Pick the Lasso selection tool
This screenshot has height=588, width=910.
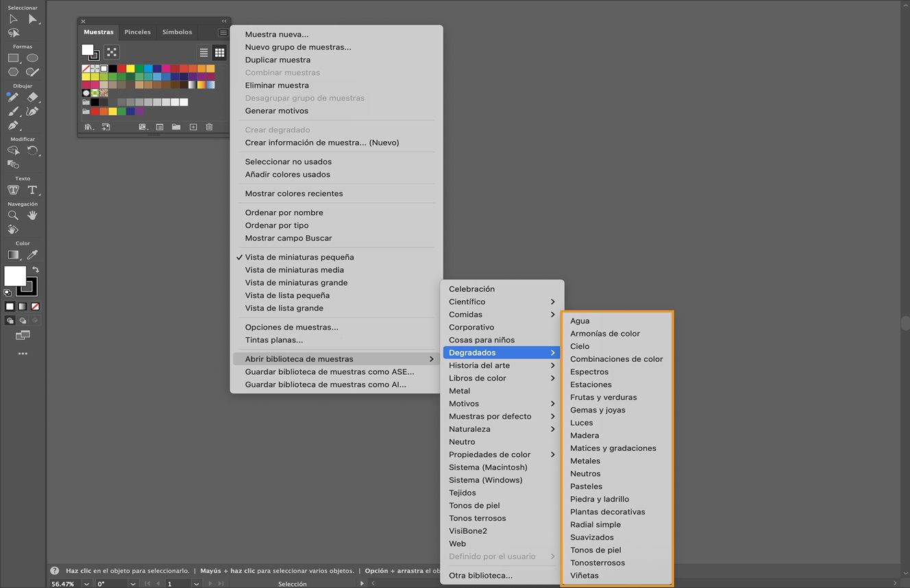[x=13, y=33]
